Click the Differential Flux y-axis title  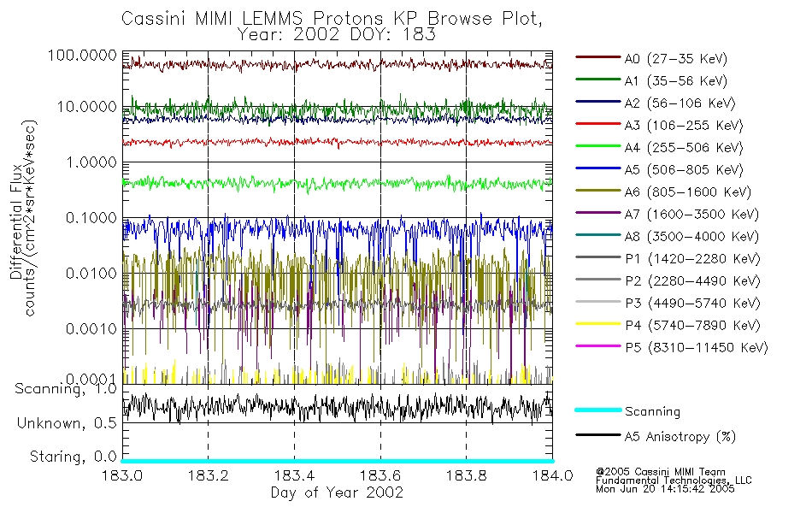click(16, 221)
